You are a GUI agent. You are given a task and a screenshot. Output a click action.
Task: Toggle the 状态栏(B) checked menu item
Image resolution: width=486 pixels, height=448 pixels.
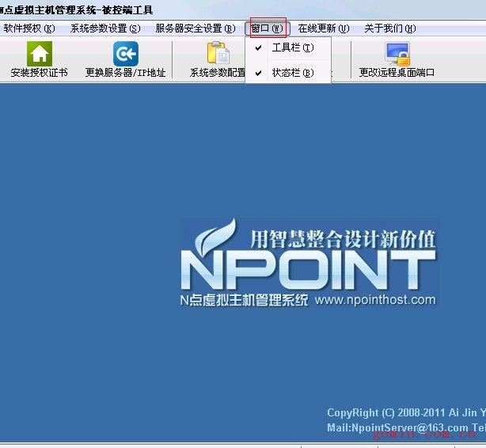click(x=288, y=73)
